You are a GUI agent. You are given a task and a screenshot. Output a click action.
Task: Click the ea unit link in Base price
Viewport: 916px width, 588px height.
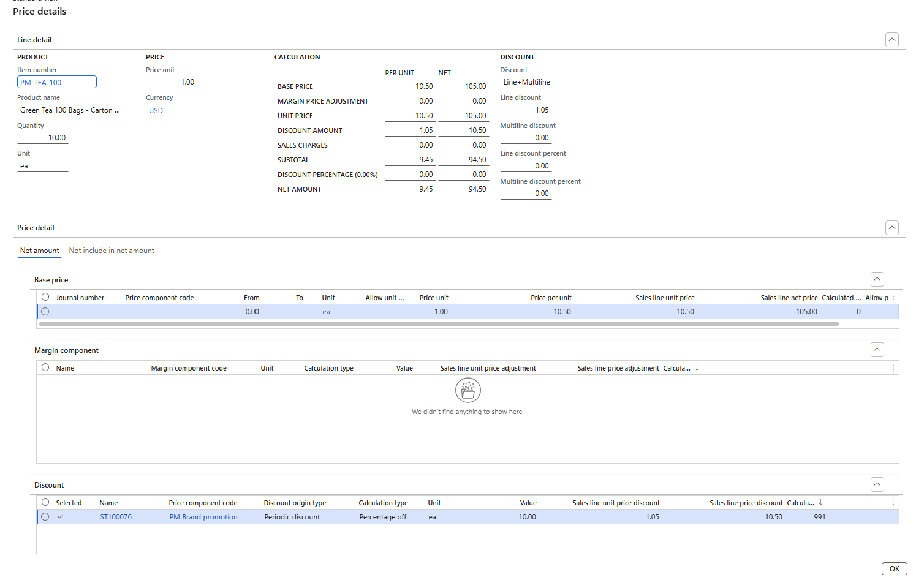pos(326,312)
